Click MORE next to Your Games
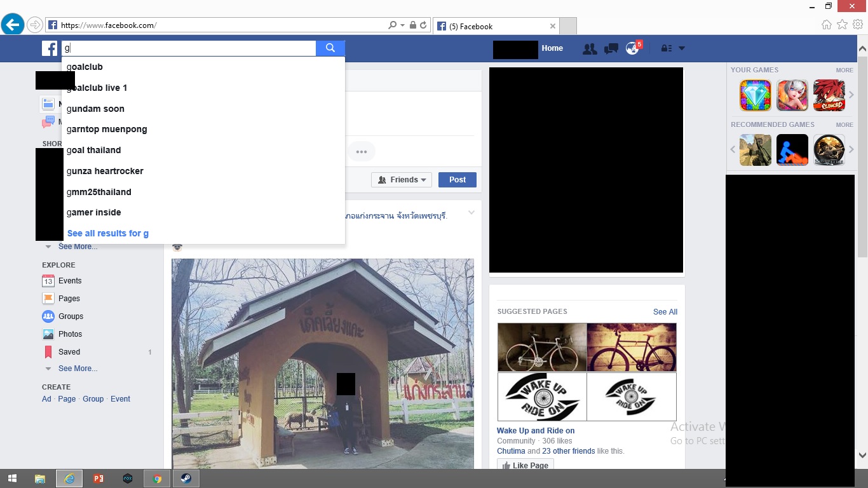The image size is (868, 488). click(x=844, y=71)
